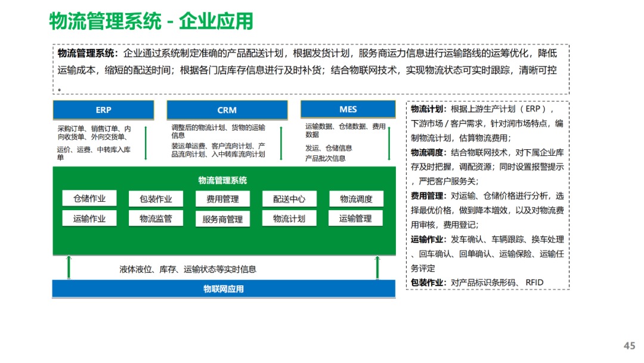Viewport: 644px width, 363px height.
Task: Click the green arrow beside ERP text
Action: [x=146, y=143]
